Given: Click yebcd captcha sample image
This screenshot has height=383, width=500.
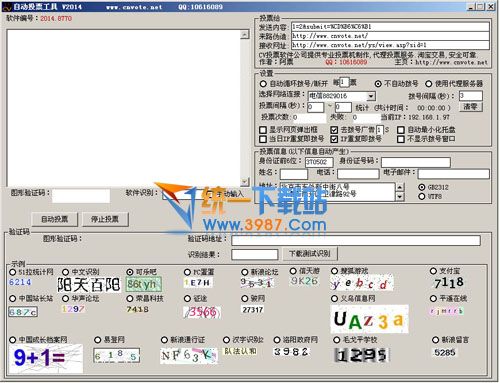Looking at the screenshot, I should 362,283.
